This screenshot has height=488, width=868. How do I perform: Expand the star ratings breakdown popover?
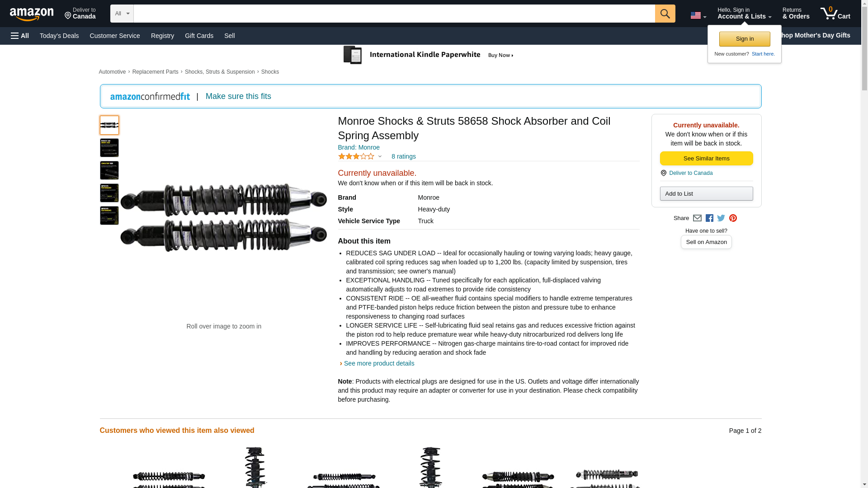[x=360, y=156]
